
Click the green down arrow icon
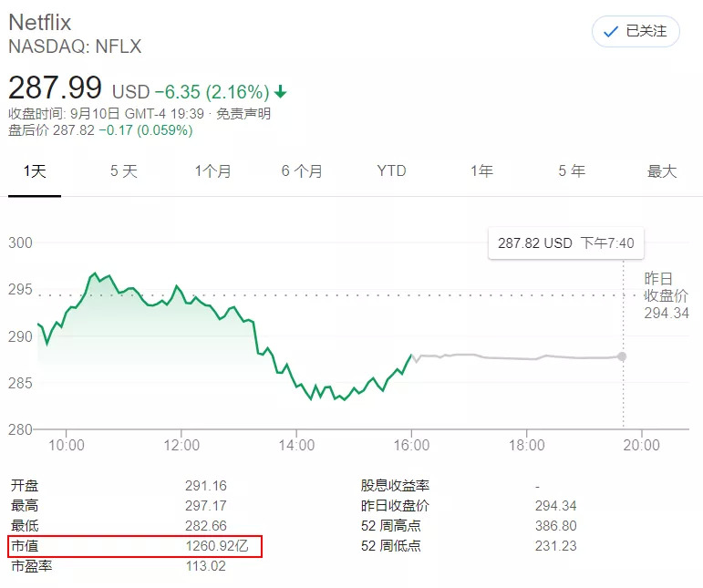coord(281,92)
